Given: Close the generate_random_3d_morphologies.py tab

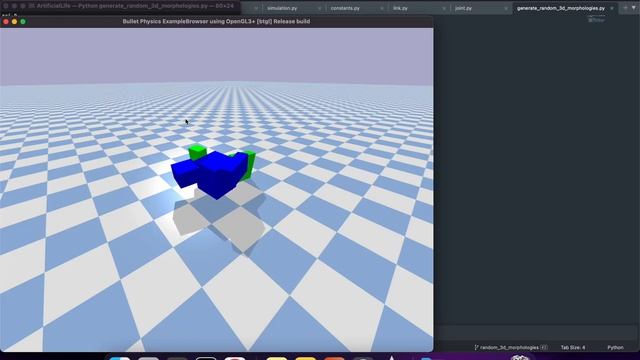Looking at the screenshot, I should 611,8.
